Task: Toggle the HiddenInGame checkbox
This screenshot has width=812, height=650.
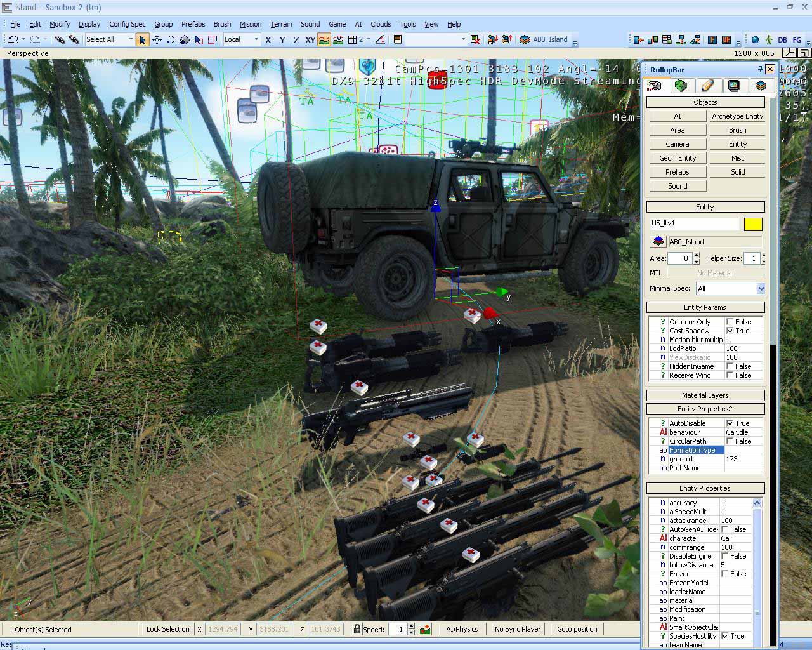Action: point(730,366)
